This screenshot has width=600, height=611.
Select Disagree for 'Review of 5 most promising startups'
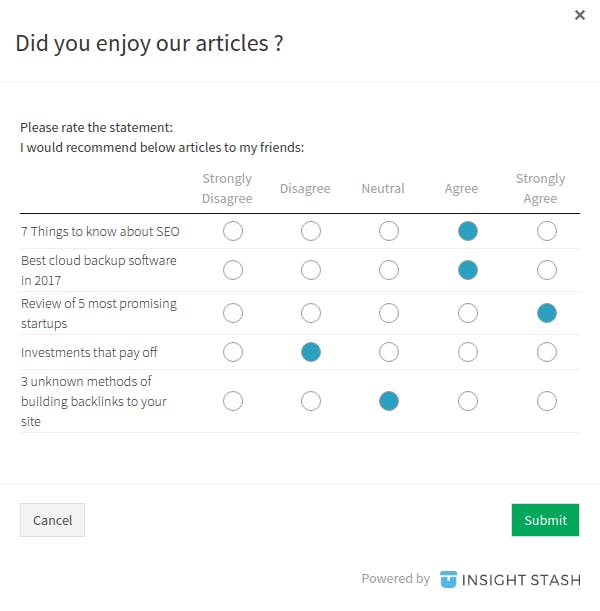click(x=311, y=313)
